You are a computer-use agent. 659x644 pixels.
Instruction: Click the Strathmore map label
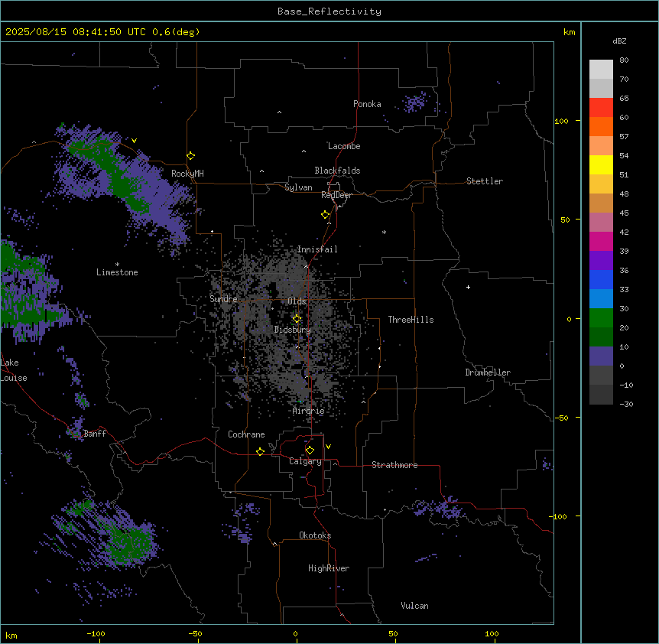[394, 465]
